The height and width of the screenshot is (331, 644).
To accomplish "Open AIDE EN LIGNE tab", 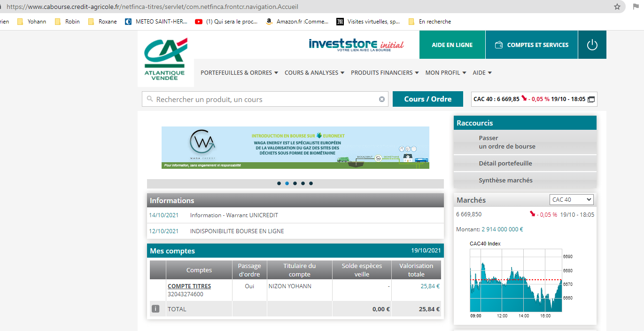I will click(x=452, y=45).
